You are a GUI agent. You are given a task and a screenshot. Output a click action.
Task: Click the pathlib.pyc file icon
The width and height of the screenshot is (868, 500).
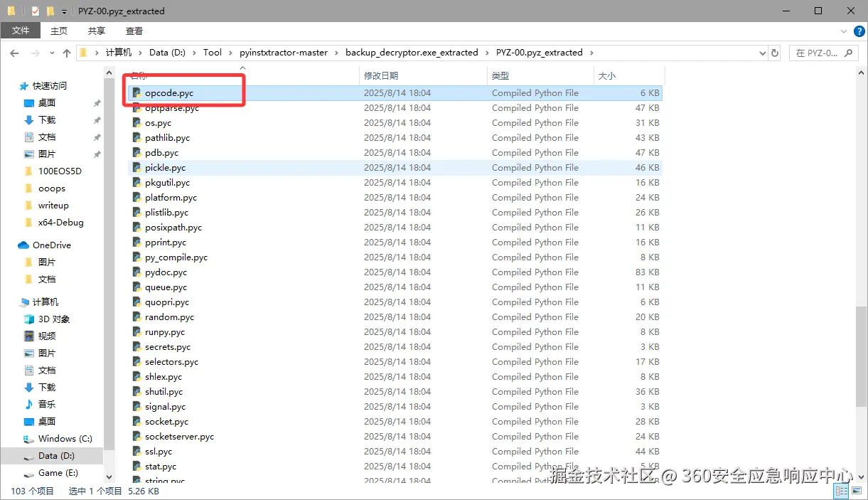point(136,138)
